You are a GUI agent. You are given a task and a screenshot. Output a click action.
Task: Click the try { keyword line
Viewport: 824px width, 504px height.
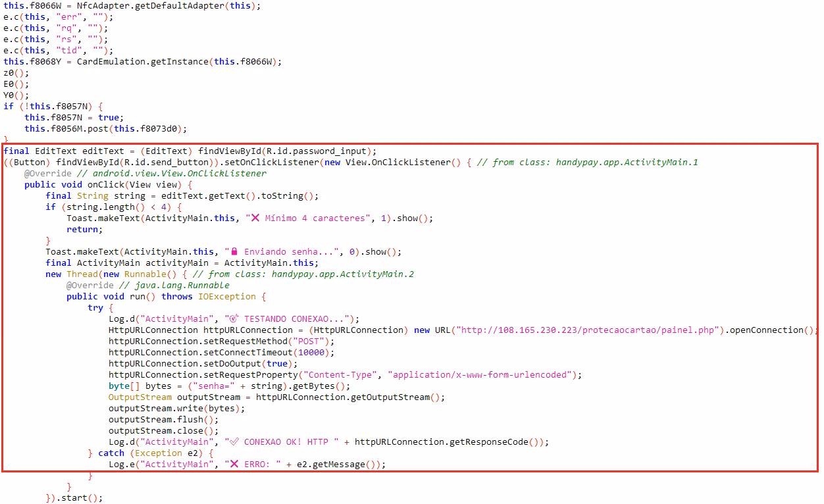pyautogui.click(x=101, y=308)
